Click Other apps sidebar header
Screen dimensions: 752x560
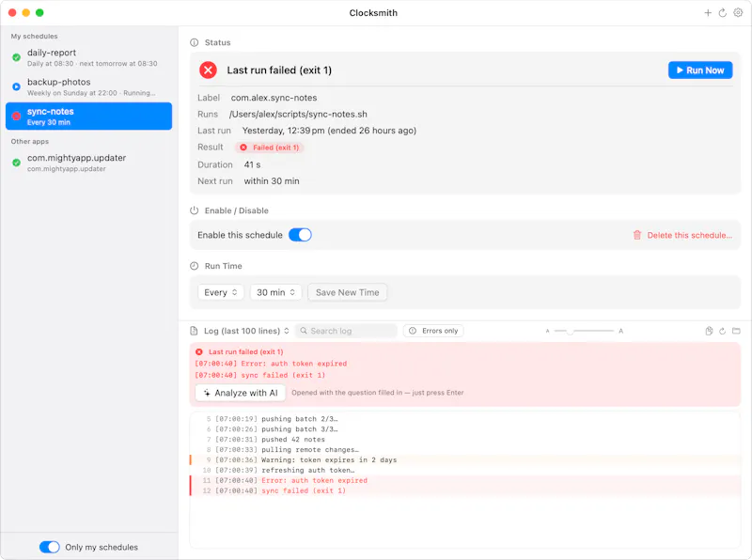click(x=30, y=142)
